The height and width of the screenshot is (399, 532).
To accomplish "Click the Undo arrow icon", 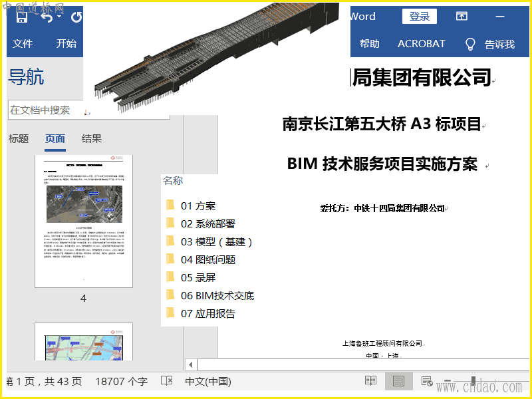I will click(47, 17).
